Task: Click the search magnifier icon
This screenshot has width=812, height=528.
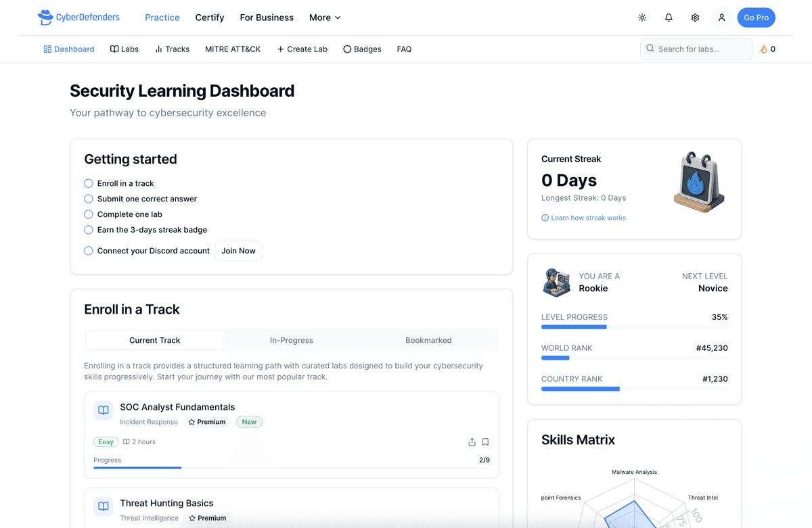Action: coord(650,49)
